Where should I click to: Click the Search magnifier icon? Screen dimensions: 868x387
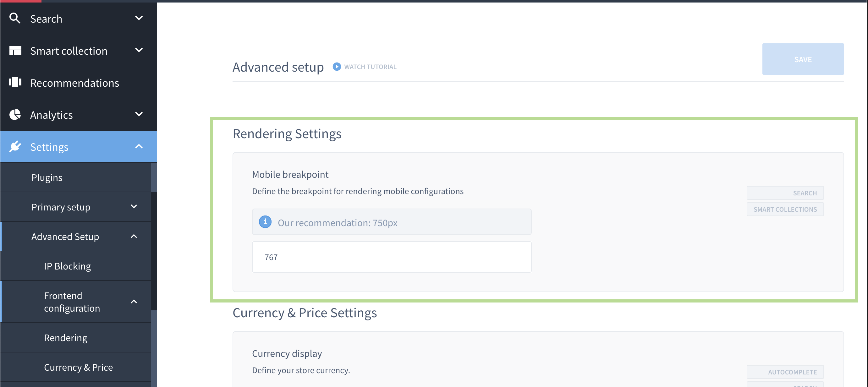[15, 18]
